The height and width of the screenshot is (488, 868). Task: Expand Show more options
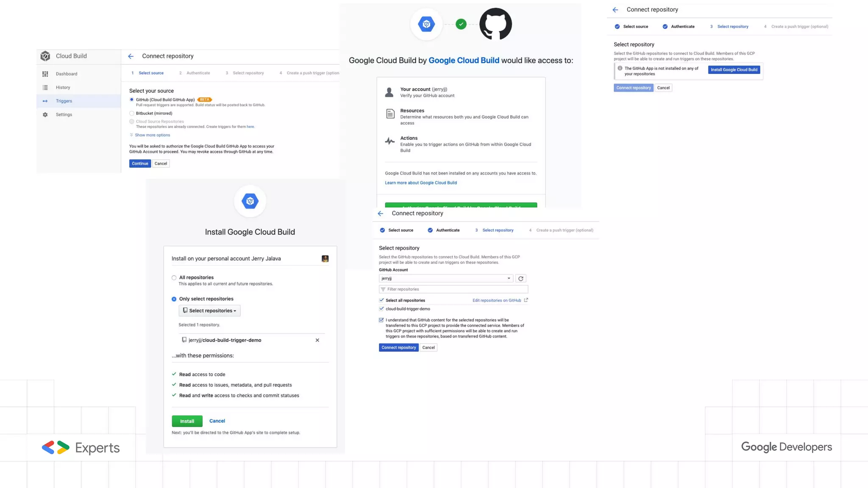click(152, 135)
